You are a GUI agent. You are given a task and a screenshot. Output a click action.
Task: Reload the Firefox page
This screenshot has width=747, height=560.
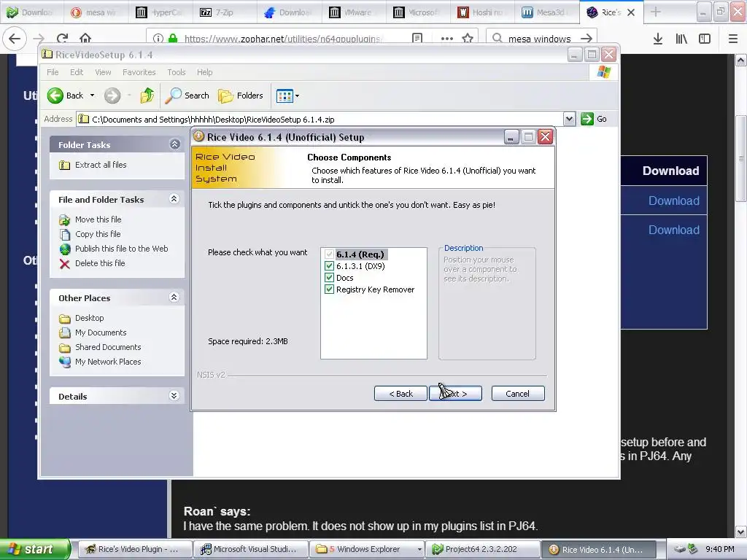click(62, 38)
